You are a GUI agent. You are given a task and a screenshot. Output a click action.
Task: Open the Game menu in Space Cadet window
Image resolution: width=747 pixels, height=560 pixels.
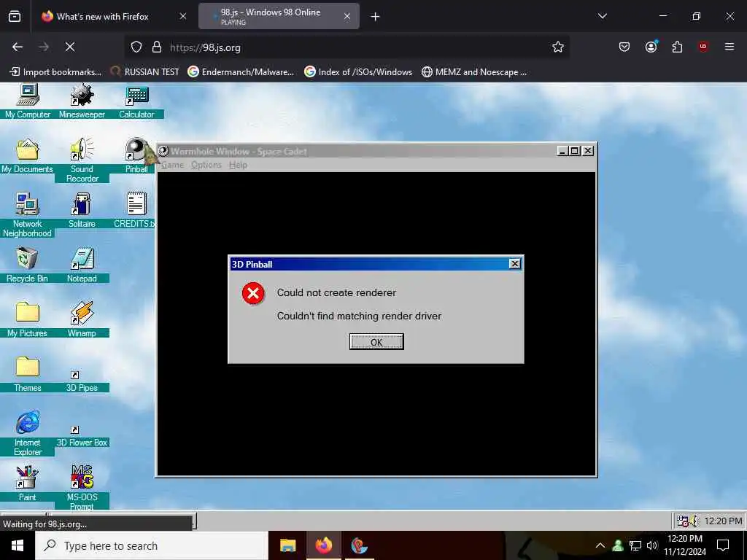(172, 165)
